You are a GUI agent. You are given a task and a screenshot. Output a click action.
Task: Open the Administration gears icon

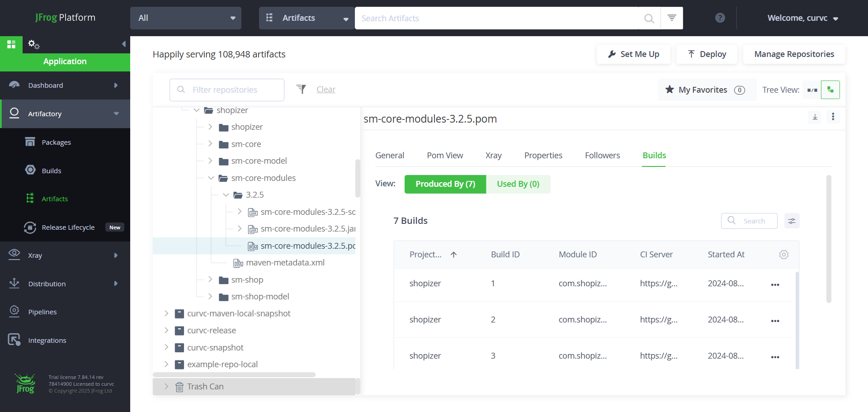(34, 44)
